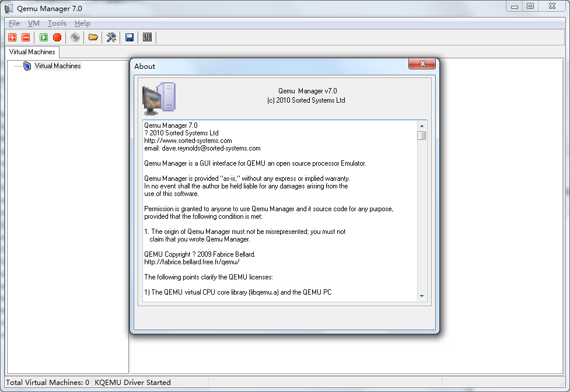Stop VM with red circle icon
The image size is (570, 392).
(x=57, y=37)
